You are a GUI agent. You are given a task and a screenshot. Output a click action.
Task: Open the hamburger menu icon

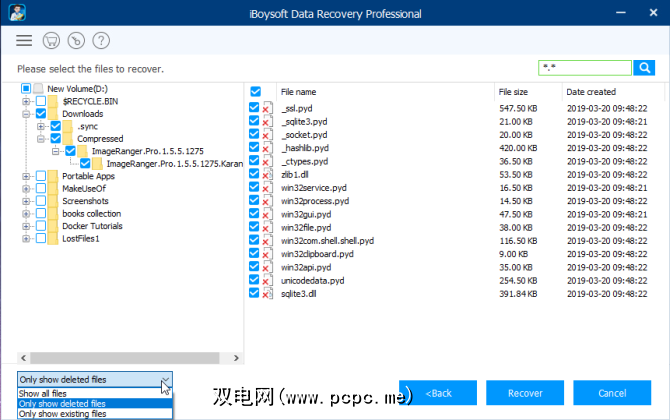(x=24, y=41)
